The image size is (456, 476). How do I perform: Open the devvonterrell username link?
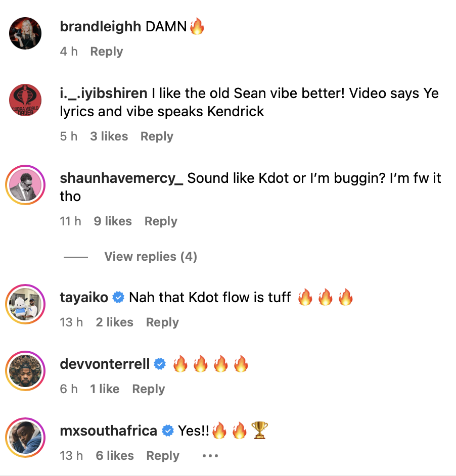pos(105,364)
